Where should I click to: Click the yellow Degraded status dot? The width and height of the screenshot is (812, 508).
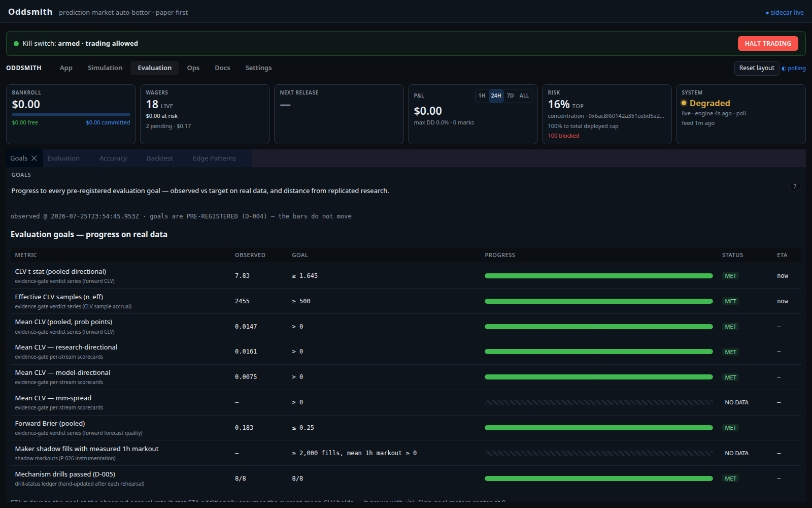pos(684,103)
